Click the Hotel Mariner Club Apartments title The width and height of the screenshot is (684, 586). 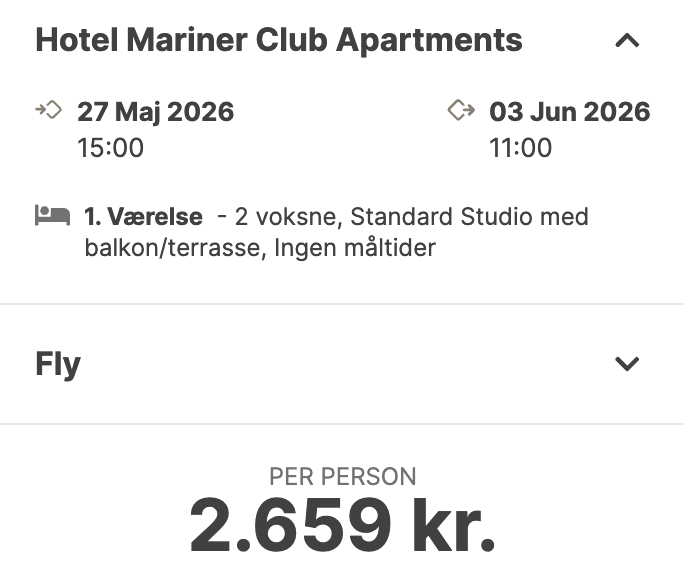point(278,40)
